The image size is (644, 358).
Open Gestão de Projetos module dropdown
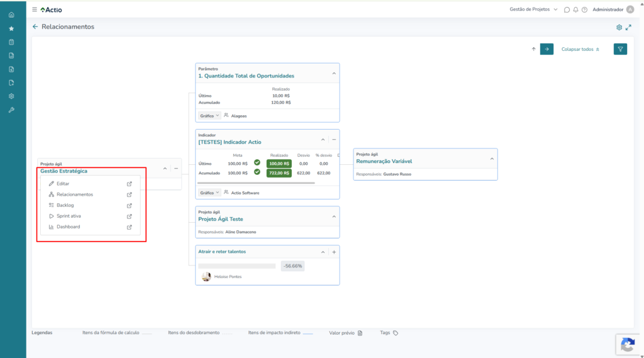coord(533,9)
